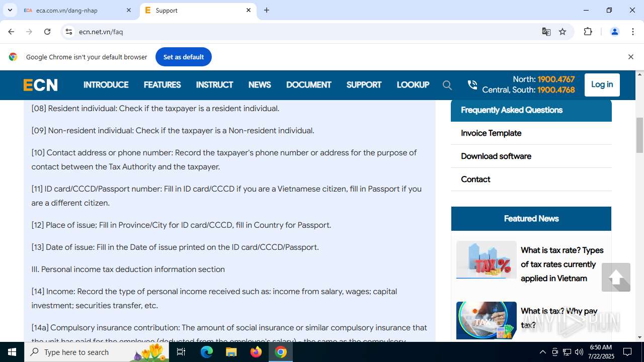Screen dimensions: 644x362
Task: Open the clock showing 6:50 AM
Action: point(601,352)
